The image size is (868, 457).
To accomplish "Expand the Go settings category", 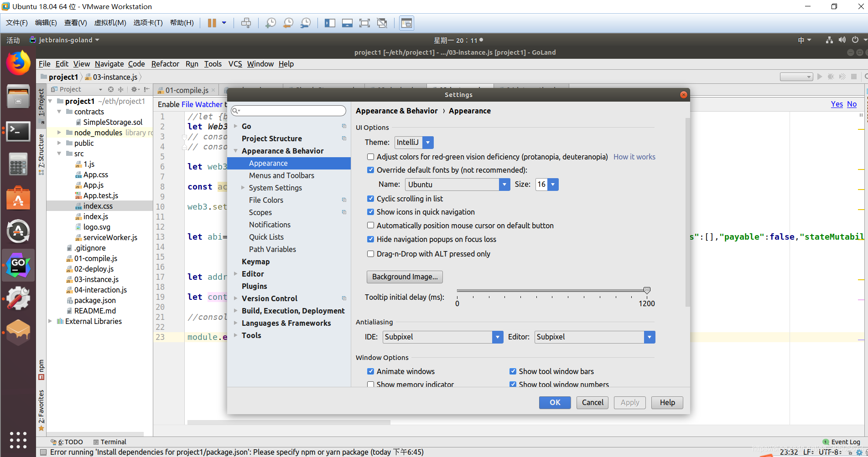I will point(236,126).
